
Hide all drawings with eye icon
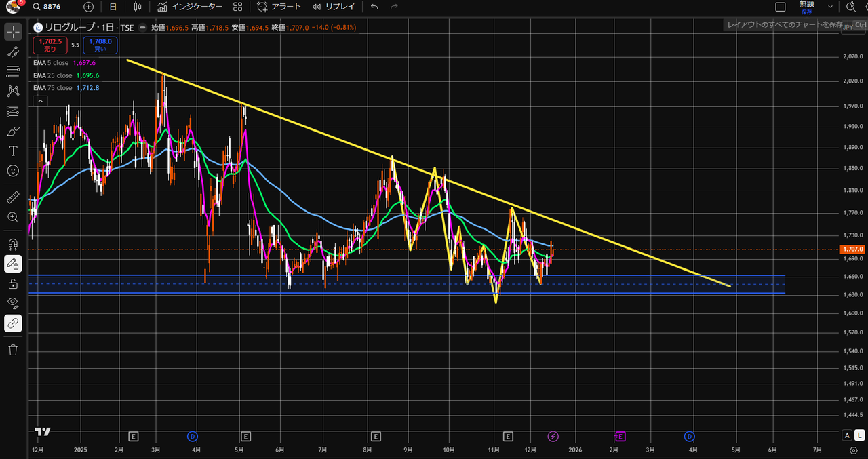click(13, 303)
